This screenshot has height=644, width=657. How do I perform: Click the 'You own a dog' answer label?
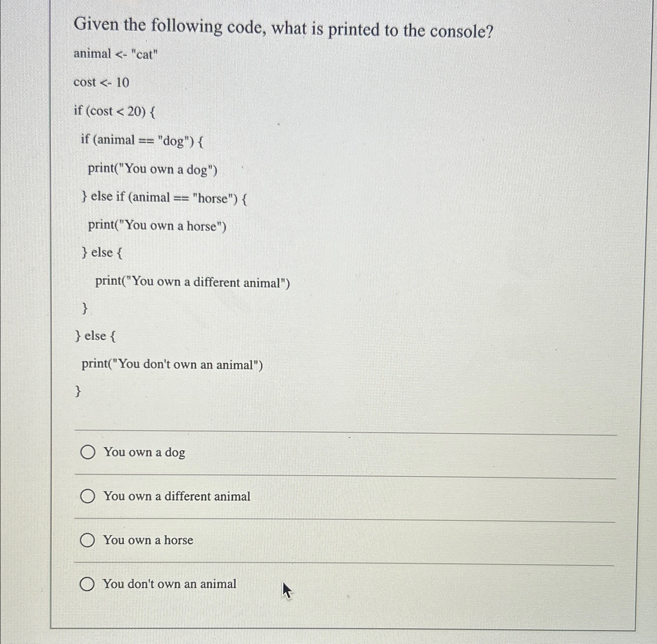144,452
